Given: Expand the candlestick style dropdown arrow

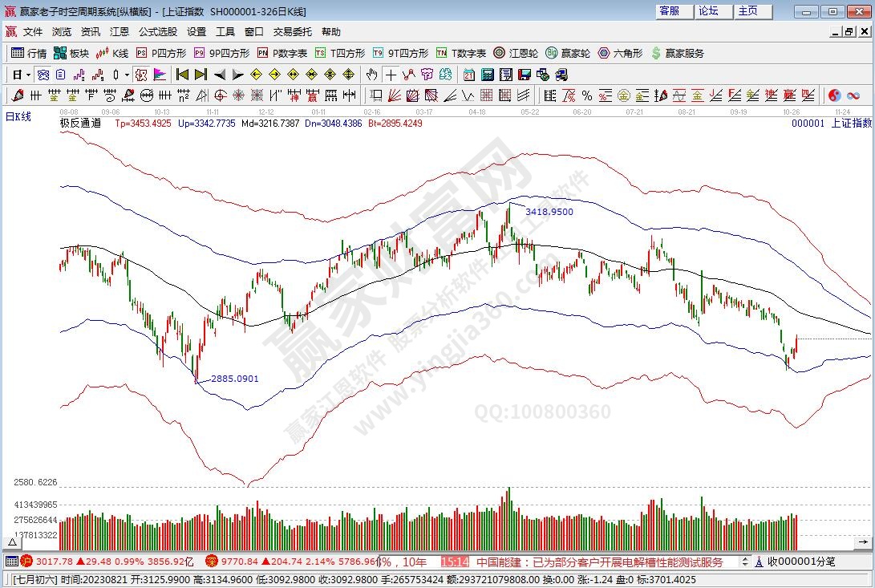Looking at the screenshot, I should (x=127, y=75).
